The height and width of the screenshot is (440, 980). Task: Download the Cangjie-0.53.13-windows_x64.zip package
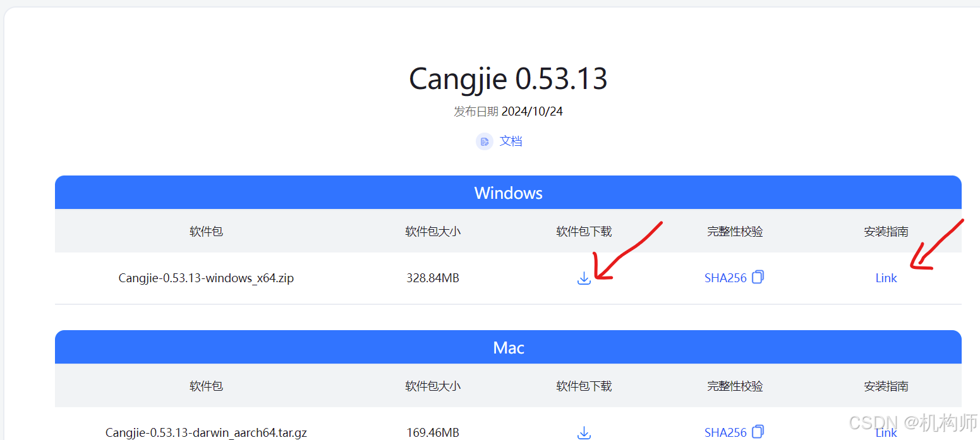coord(584,278)
